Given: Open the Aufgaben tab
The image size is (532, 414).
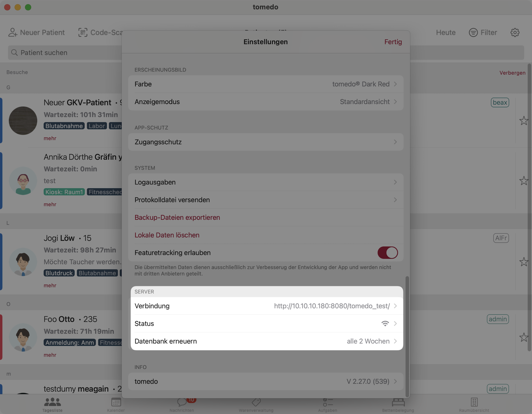Looking at the screenshot, I should click(x=328, y=404).
